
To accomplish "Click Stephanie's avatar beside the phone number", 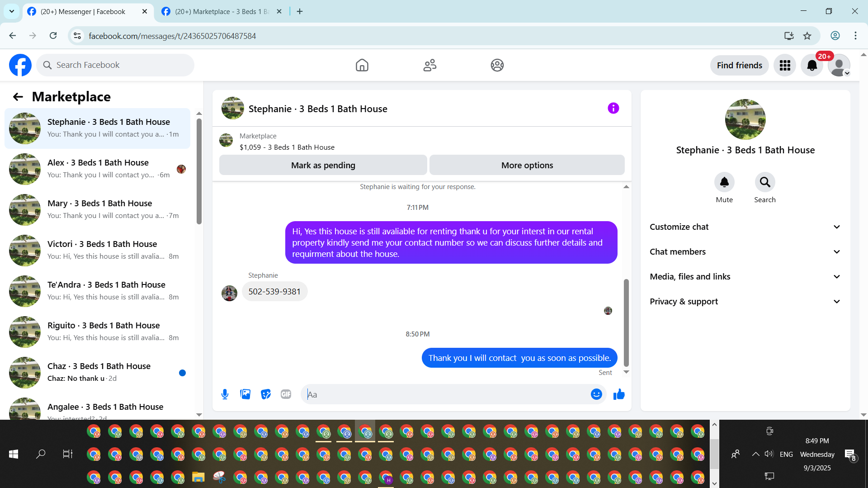I will click(229, 293).
